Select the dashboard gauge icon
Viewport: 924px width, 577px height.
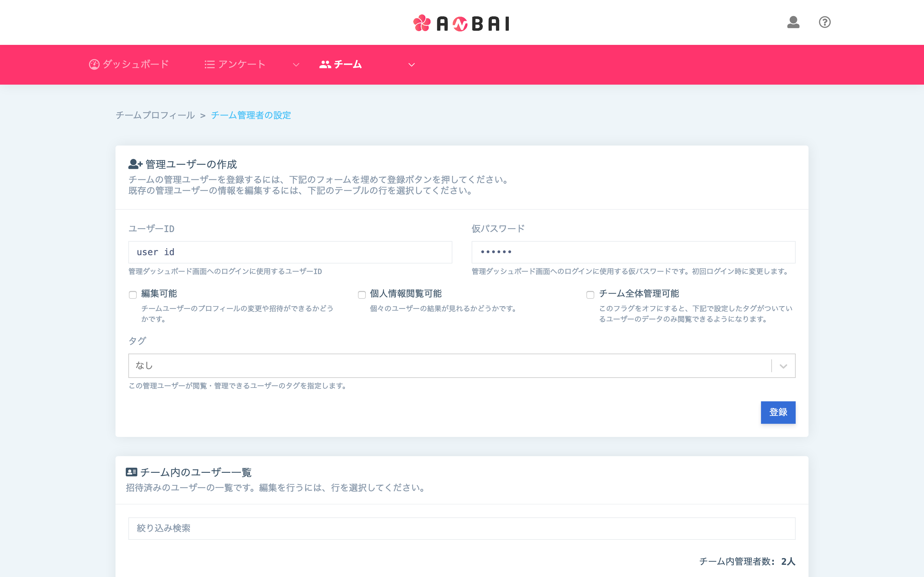pyautogui.click(x=94, y=64)
